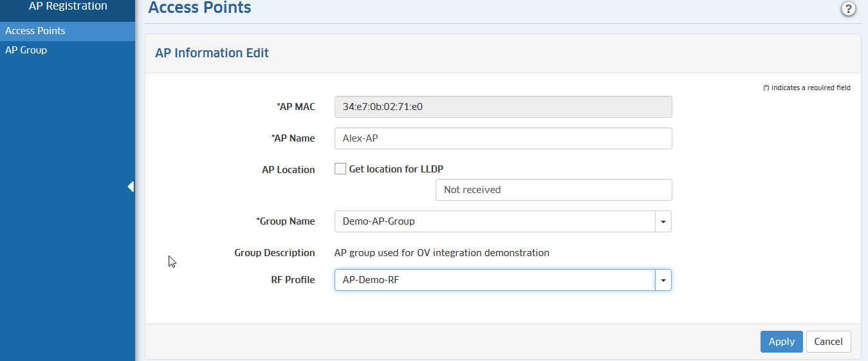
Task: Click the AP Information Edit panel header
Action: click(212, 53)
